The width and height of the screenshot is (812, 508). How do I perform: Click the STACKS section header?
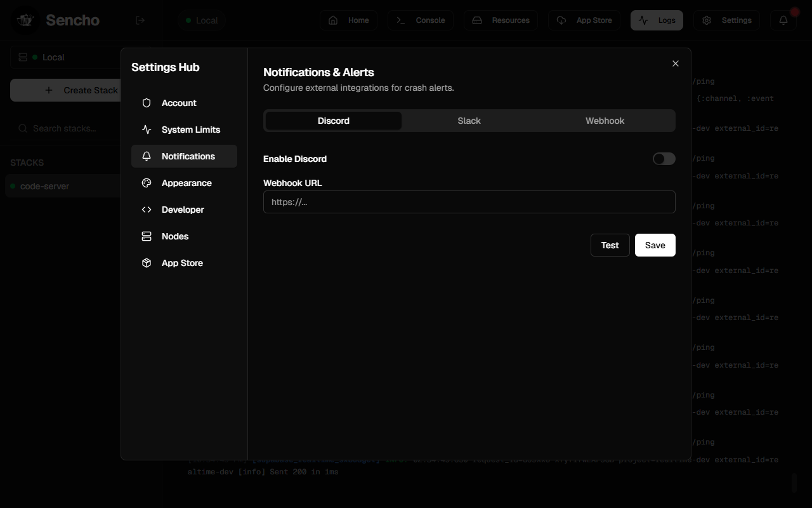coord(27,163)
